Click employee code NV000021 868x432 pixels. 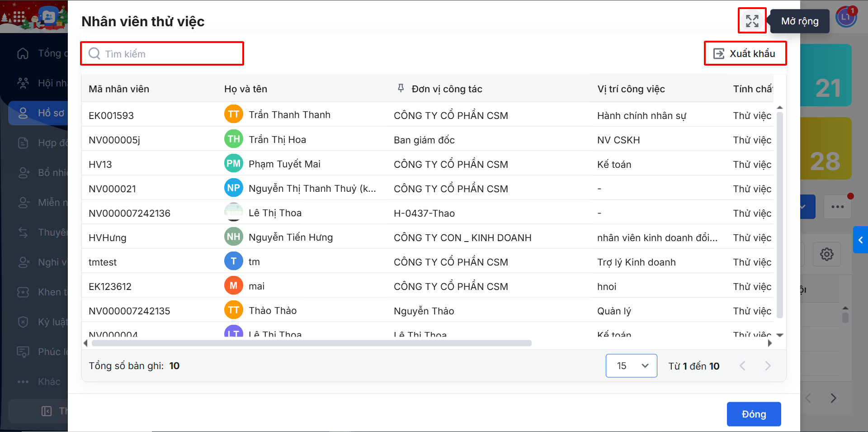click(112, 189)
